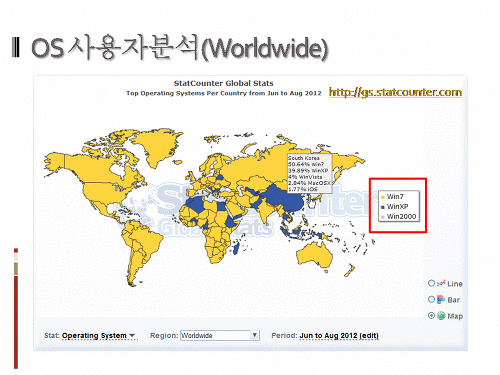Click the Region: label

point(164,335)
